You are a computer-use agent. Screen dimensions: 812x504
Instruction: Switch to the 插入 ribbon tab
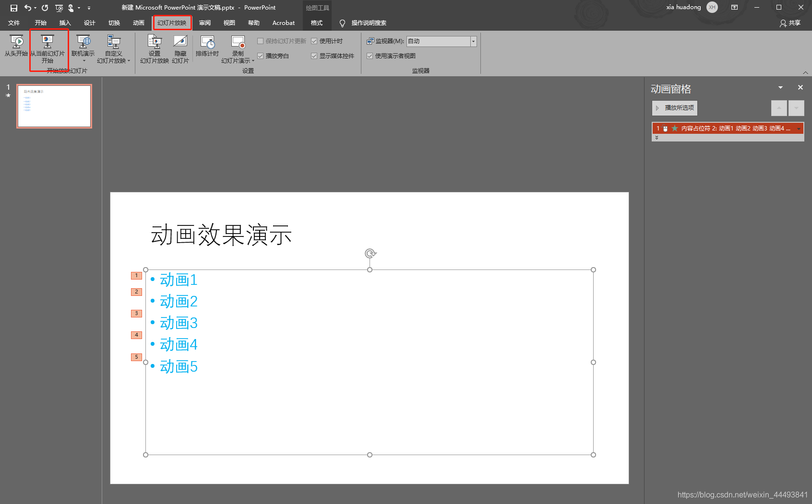(x=65, y=23)
